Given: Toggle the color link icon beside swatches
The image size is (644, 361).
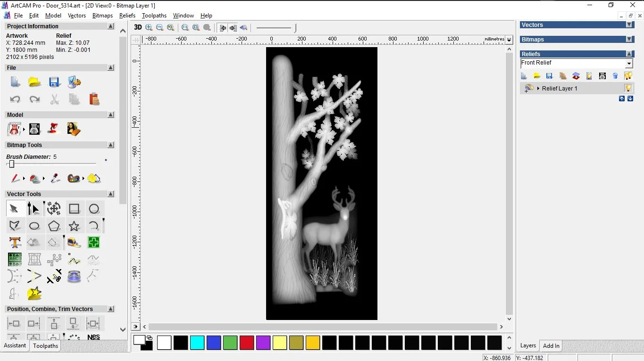Looking at the screenshot, I should 150,337.
